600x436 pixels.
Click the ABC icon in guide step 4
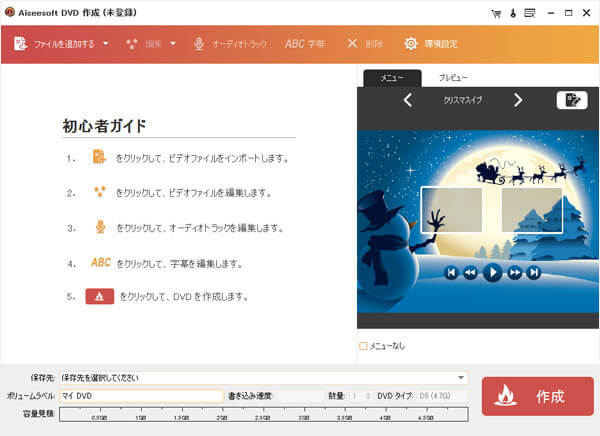click(101, 263)
